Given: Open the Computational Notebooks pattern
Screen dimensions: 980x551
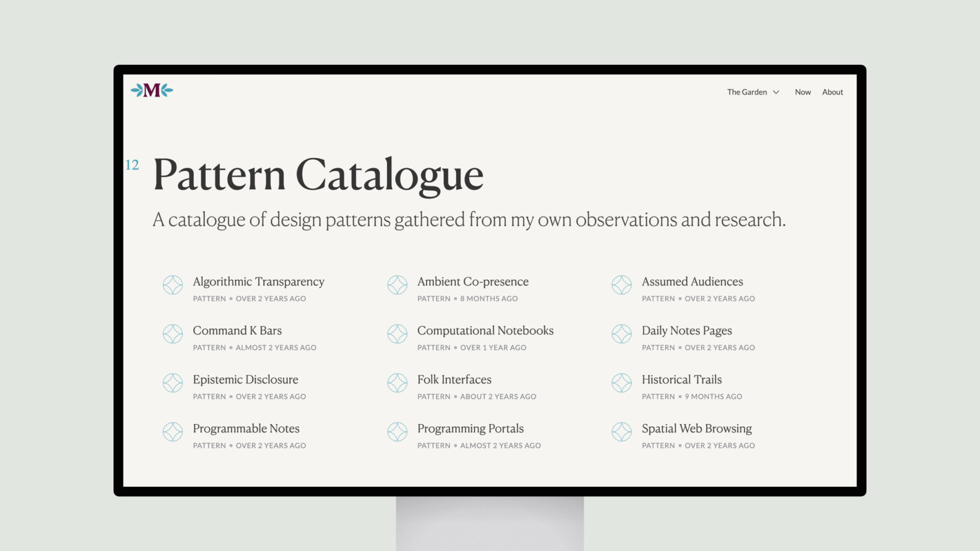Looking at the screenshot, I should pos(485,331).
